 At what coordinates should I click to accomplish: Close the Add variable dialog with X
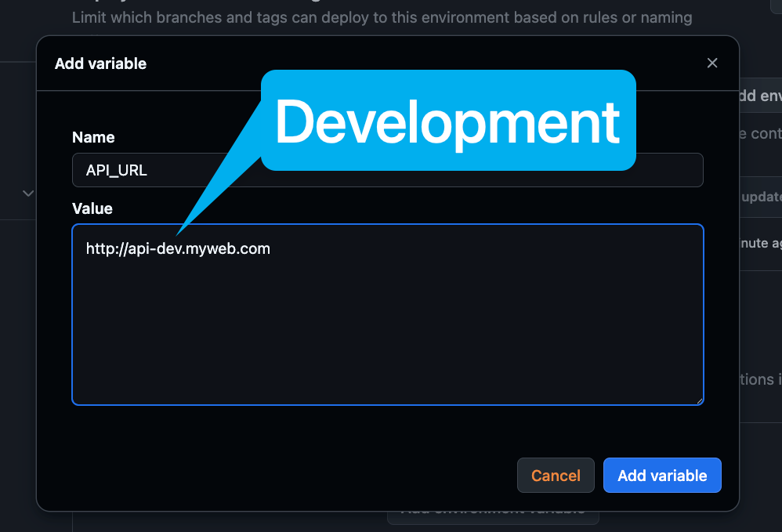click(712, 63)
